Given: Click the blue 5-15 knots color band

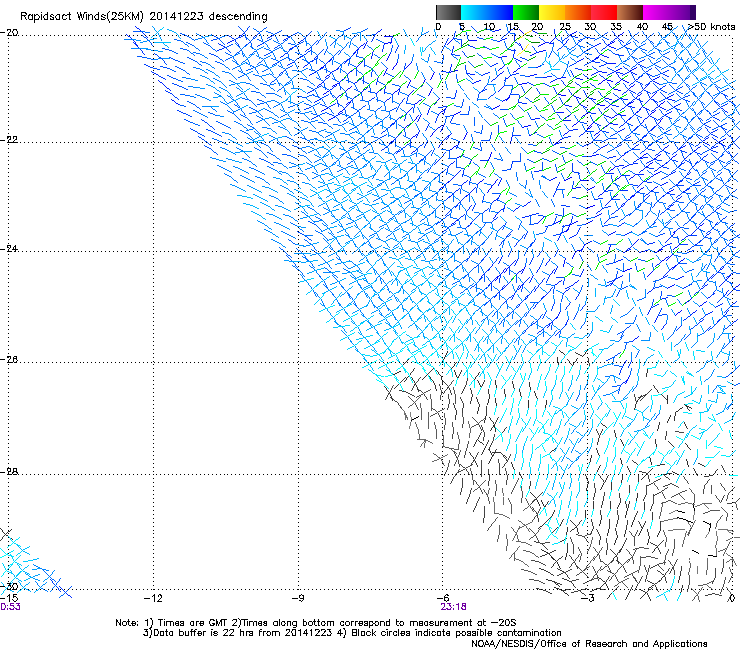Looking at the screenshot, I should coord(487,12).
